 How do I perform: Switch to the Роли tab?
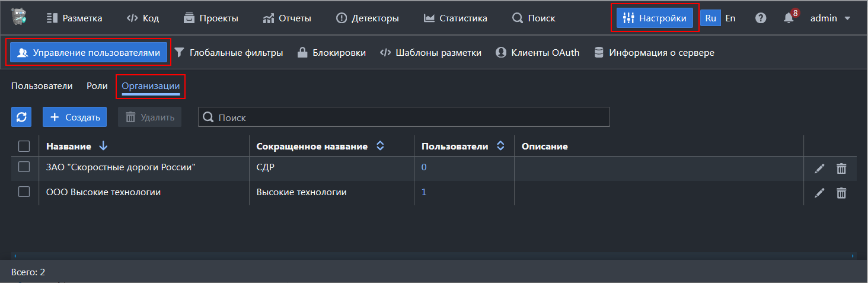[x=97, y=86]
